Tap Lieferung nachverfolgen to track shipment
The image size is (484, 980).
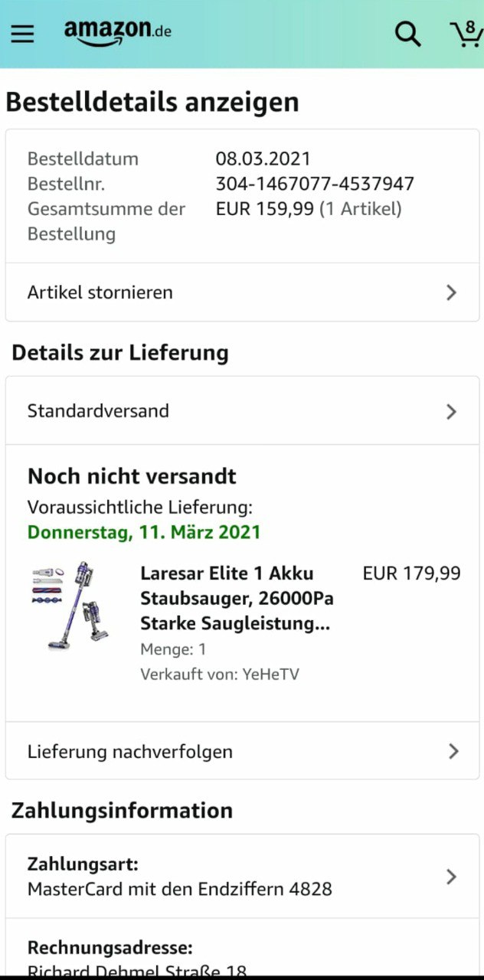(130, 751)
